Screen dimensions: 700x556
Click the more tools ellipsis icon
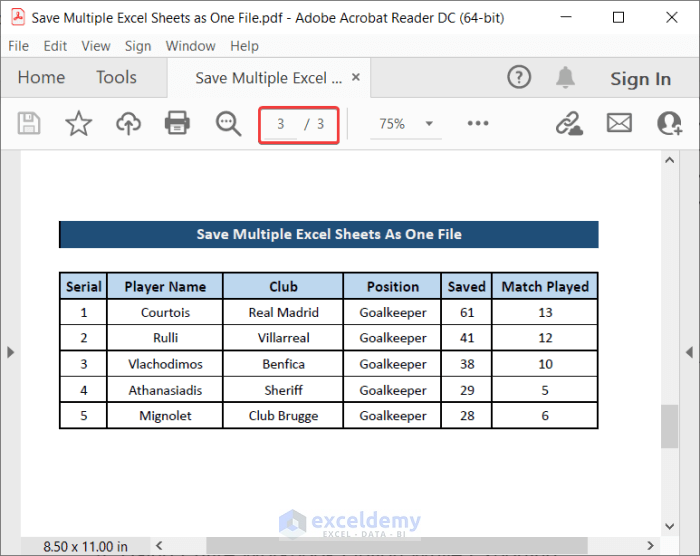click(478, 123)
